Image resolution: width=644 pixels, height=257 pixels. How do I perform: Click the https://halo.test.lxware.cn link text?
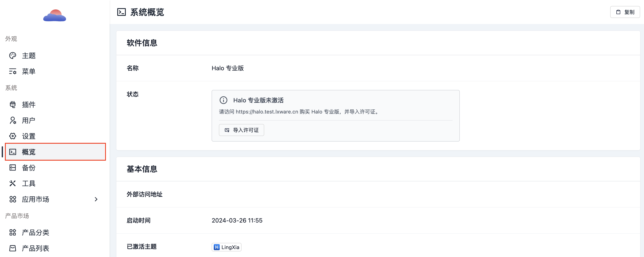(x=267, y=112)
